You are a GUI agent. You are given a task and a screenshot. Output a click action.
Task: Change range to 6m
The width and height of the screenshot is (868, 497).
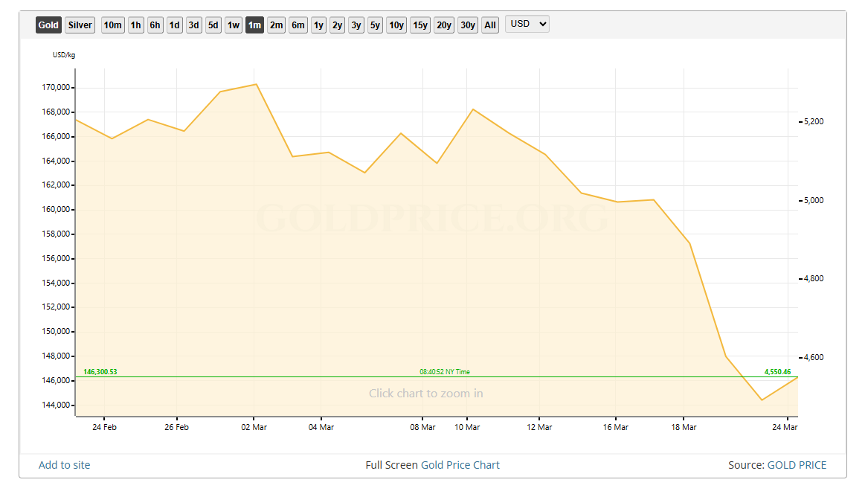[298, 25]
